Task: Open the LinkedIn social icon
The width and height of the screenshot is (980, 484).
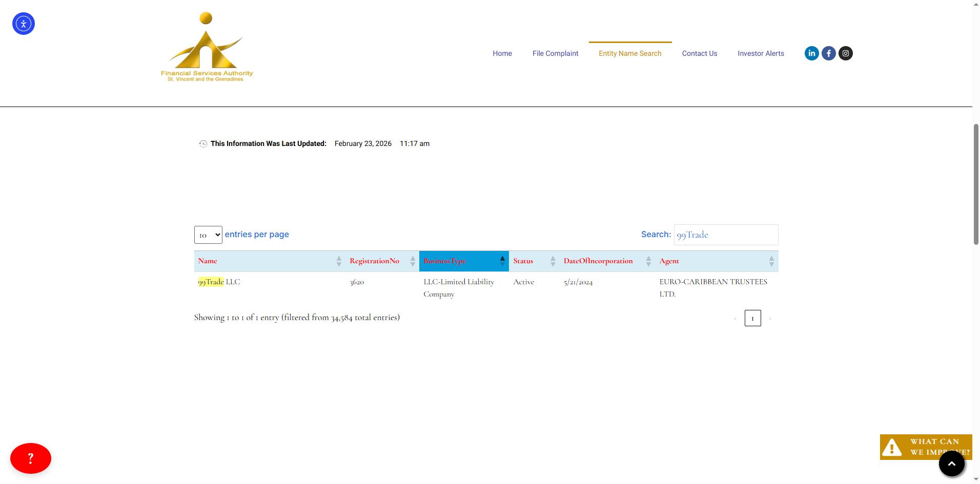Action: [811, 53]
